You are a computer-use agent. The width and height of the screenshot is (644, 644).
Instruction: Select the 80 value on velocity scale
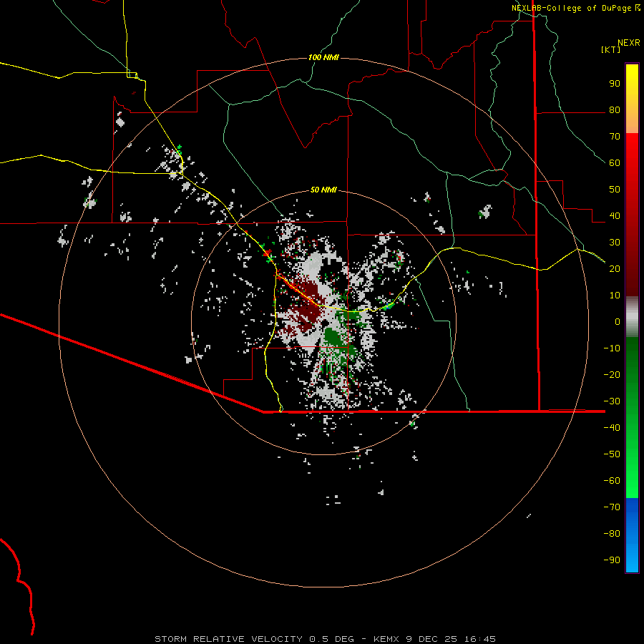coord(615,110)
